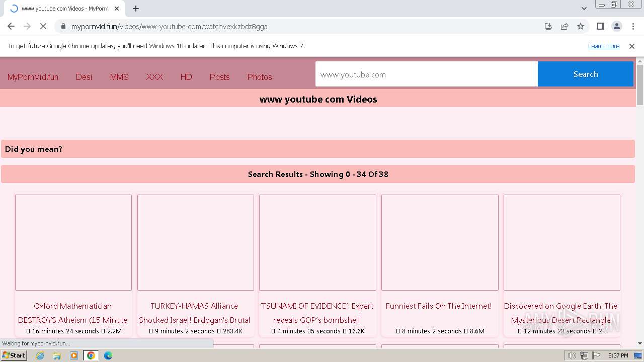Open TSUNAMI OF EVIDENCE video link

point(317,313)
